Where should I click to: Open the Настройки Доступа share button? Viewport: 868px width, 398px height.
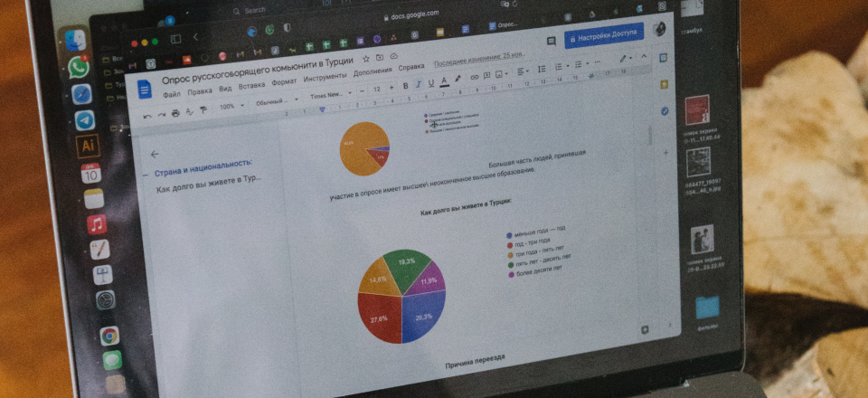click(603, 35)
